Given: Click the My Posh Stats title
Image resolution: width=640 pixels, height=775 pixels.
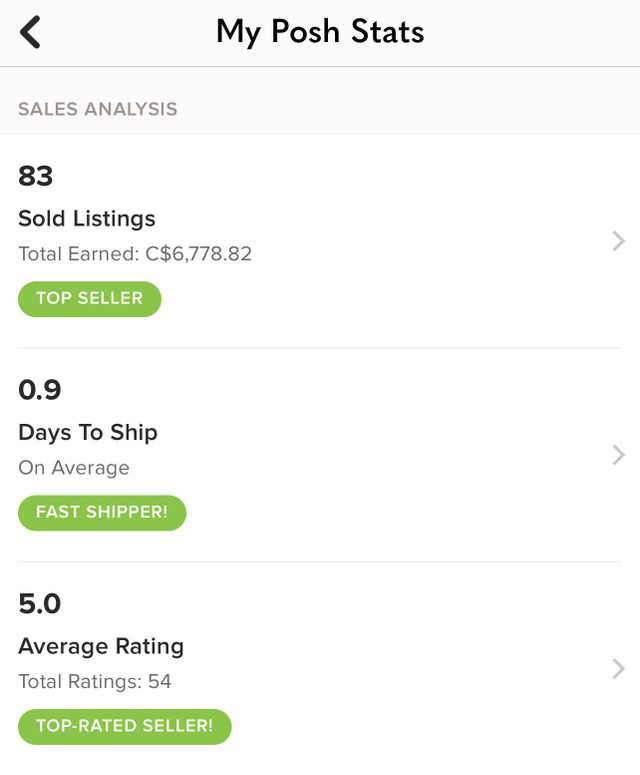Looking at the screenshot, I should pyautogui.click(x=320, y=32).
